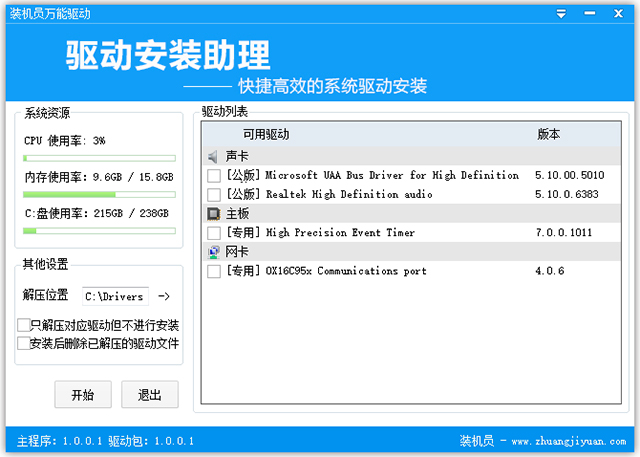Click version 7.0.0.1011 text
The image size is (640, 457).
tap(564, 233)
